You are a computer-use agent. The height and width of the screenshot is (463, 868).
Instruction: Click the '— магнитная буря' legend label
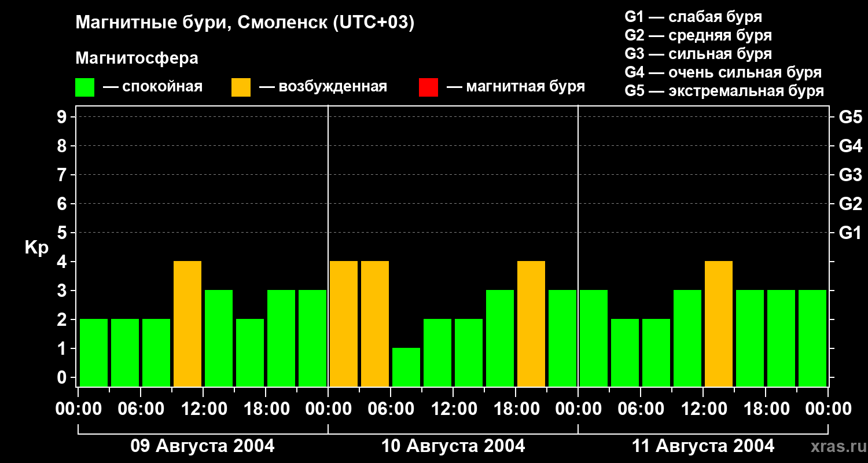point(516,87)
